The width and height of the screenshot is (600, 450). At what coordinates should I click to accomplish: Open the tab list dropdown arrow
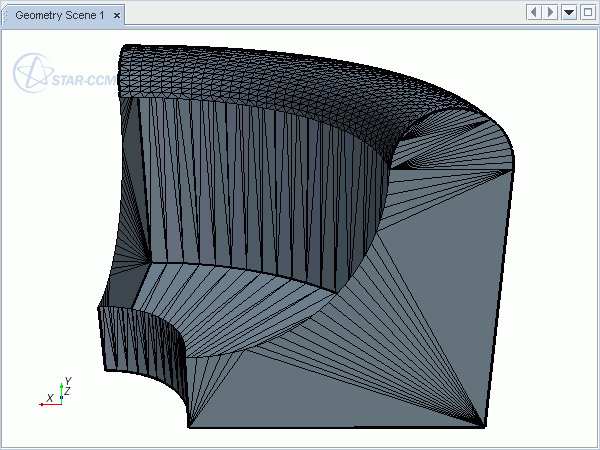click(x=569, y=12)
